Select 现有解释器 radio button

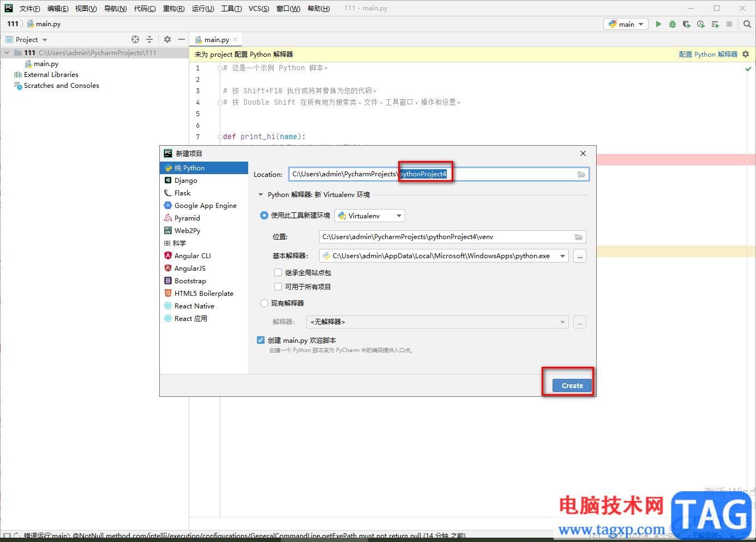coord(264,303)
